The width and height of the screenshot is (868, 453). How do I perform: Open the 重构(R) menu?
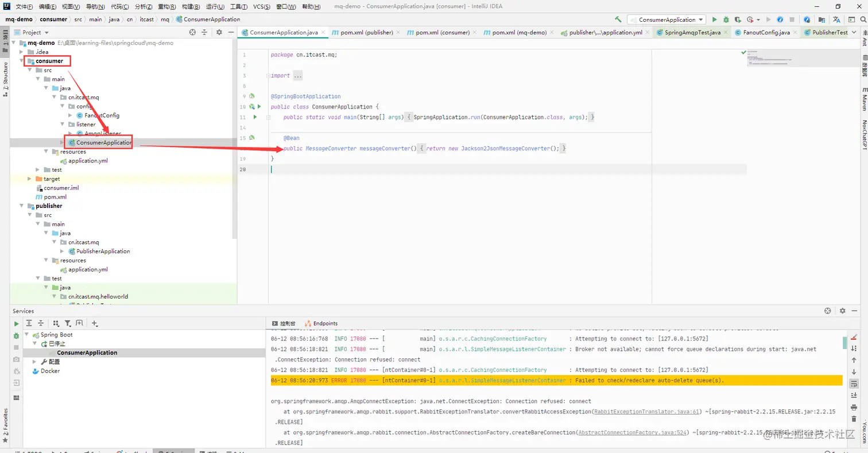point(167,6)
